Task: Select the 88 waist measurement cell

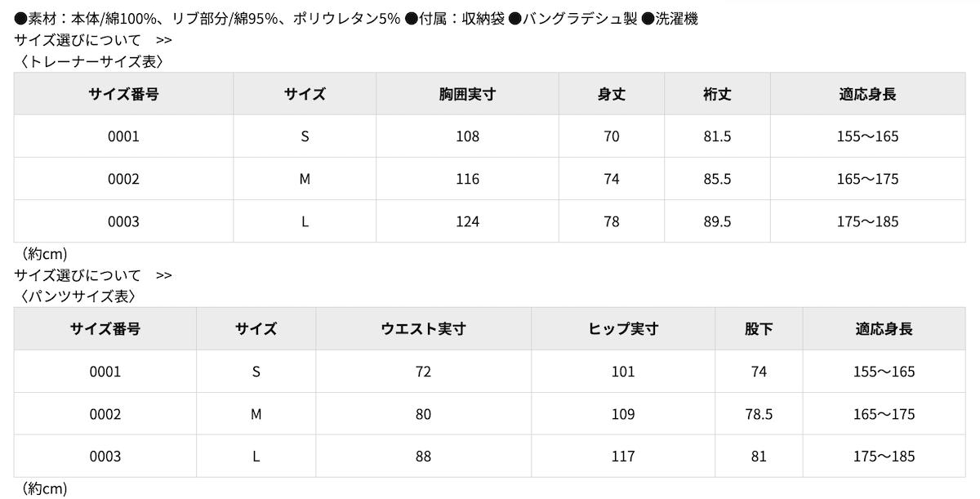Action: (x=423, y=457)
